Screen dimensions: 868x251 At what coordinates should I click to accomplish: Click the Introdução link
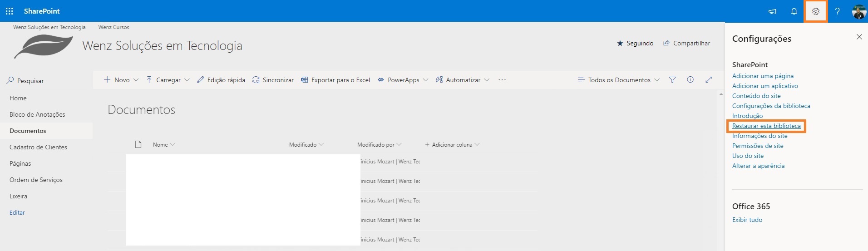click(747, 116)
